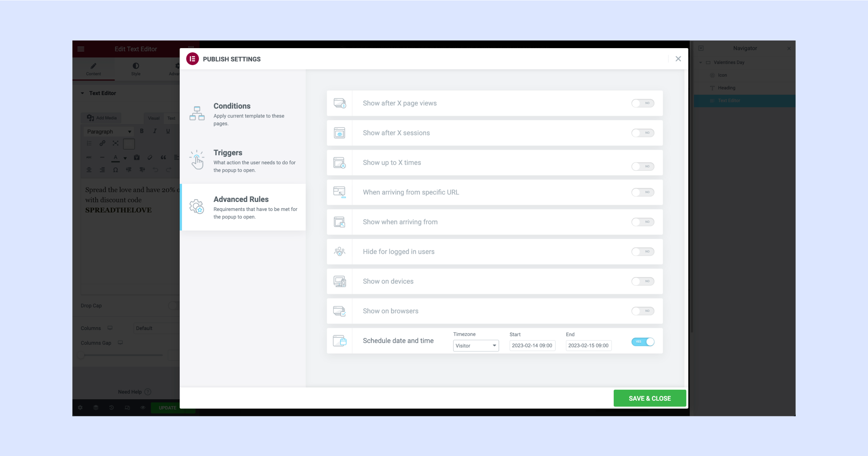This screenshot has height=456, width=868.
Task: Click the Schedule date and time icon
Action: point(339,341)
